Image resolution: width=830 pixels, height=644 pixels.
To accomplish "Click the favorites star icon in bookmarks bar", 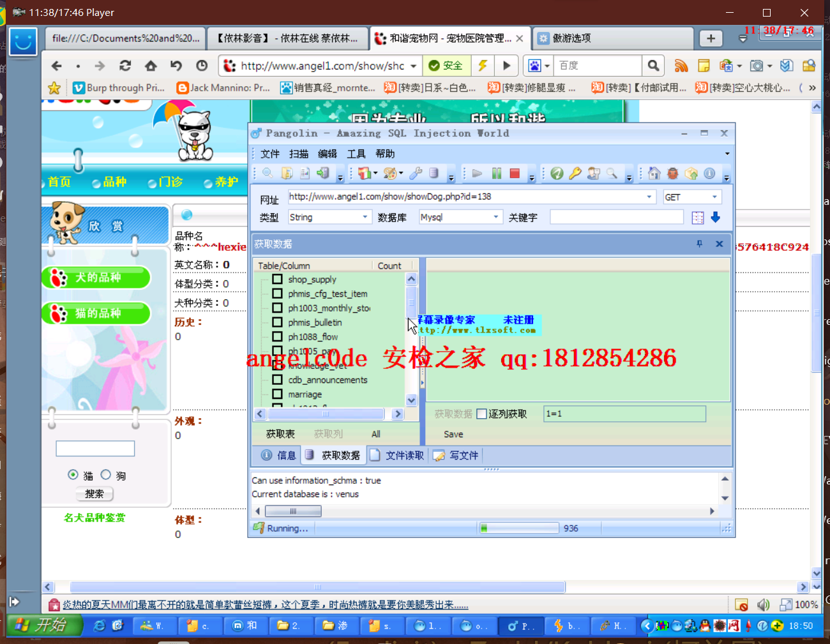I will (x=54, y=88).
